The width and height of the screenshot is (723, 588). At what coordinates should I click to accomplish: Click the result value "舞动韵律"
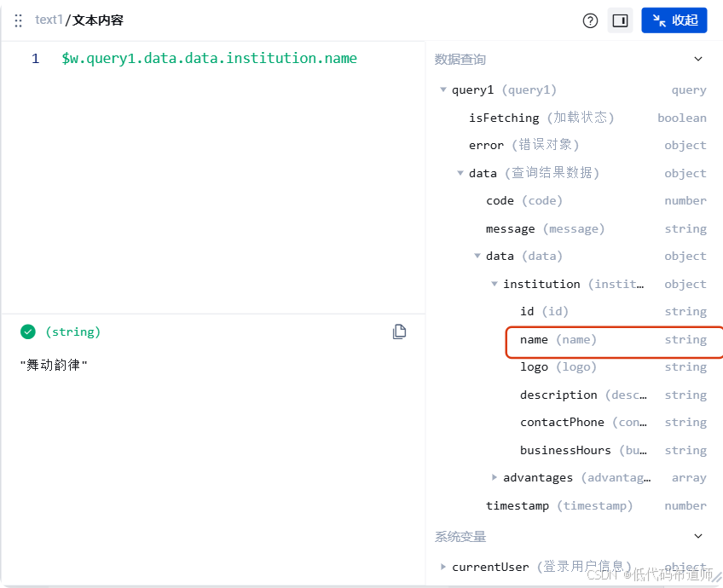(x=54, y=365)
